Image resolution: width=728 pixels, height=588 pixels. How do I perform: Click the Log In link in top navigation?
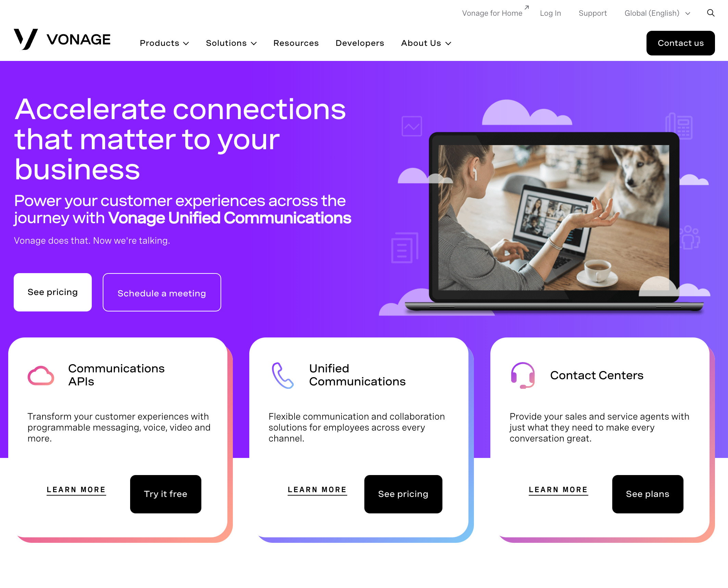pyautogui.click(x=550, y=13)
